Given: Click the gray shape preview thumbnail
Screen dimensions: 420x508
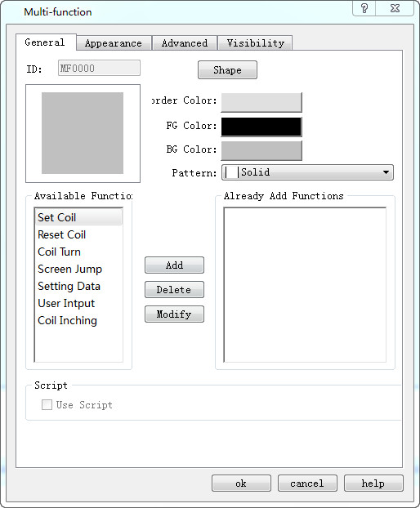Looking at the screenshot, I should pos(83,133).
